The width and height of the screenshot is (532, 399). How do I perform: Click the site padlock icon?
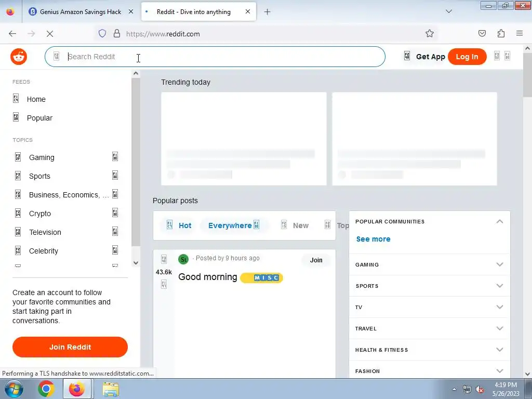(117, 33)
